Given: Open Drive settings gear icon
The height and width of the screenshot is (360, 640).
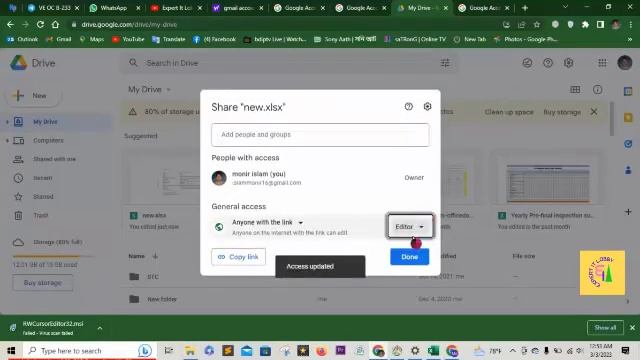Looking at the screenshot, I should pos(569,63).
